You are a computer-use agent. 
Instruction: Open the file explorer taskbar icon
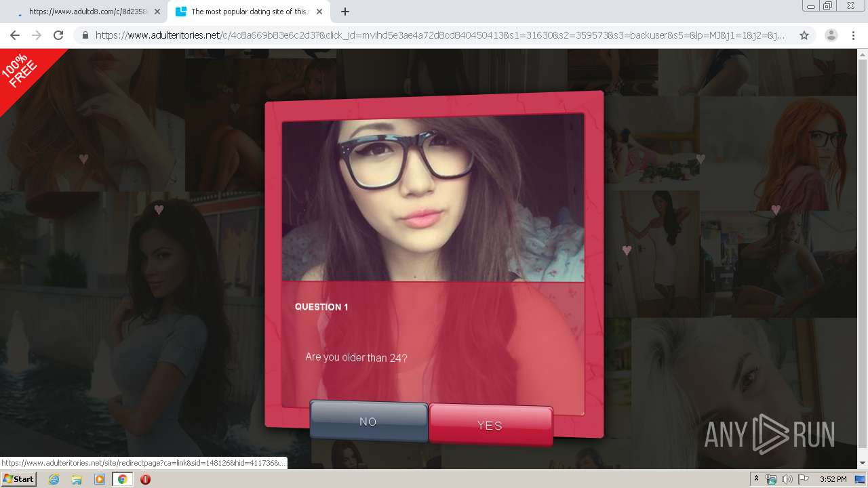pos(77,479)
